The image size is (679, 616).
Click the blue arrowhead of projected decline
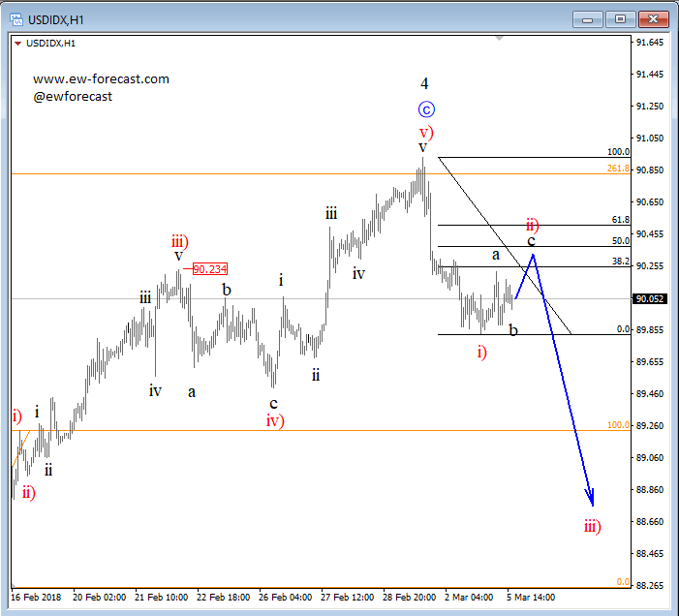590,497
